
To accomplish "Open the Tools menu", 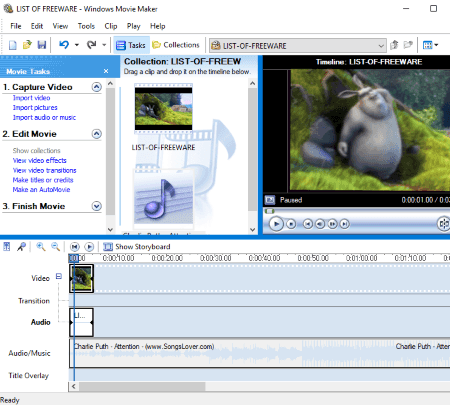I will pos(86,26).
